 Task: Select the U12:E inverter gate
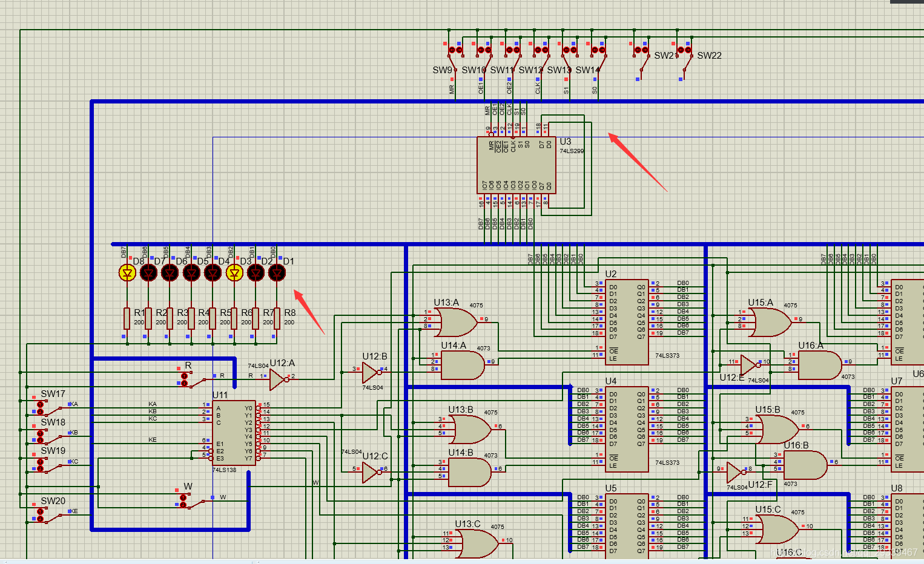pos(749,366)
